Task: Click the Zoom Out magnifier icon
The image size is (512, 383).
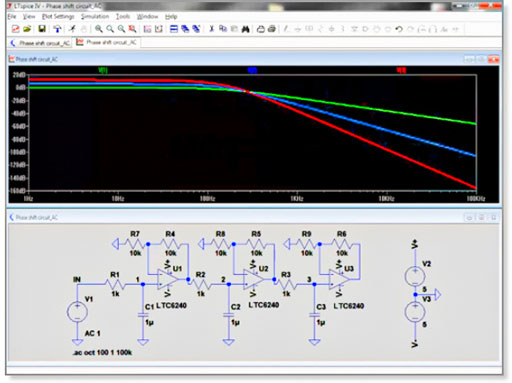Action: click(121, 29)
